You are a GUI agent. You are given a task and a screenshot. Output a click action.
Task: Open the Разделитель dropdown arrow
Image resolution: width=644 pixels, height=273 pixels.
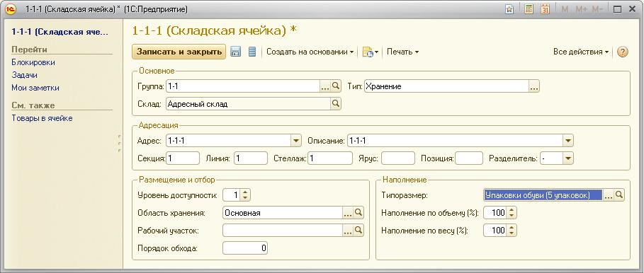coord(568,158)
